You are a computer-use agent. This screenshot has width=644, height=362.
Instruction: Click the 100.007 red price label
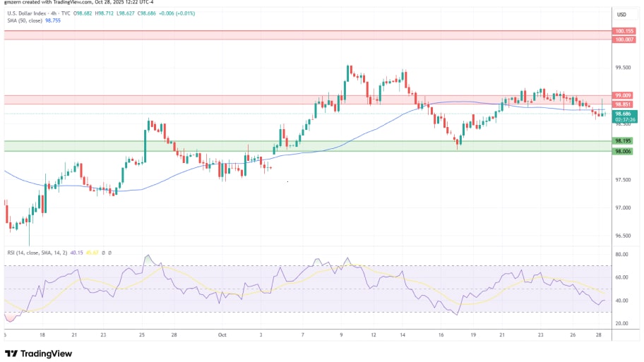click(624, 40)
